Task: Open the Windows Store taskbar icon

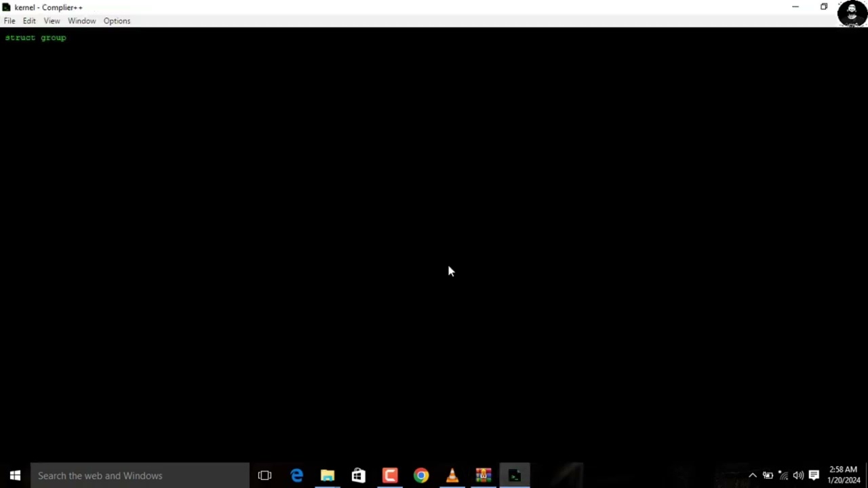Action: [359, 476]
